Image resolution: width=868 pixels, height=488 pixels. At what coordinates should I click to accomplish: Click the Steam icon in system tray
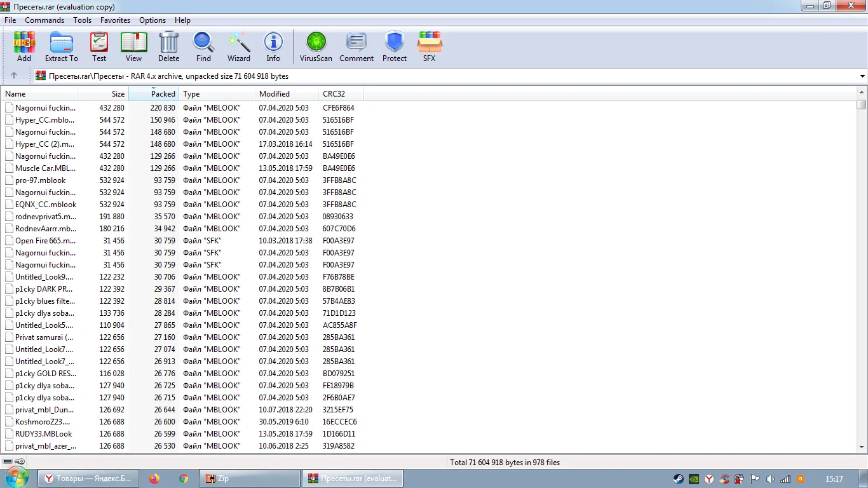(x=679, y=479)
